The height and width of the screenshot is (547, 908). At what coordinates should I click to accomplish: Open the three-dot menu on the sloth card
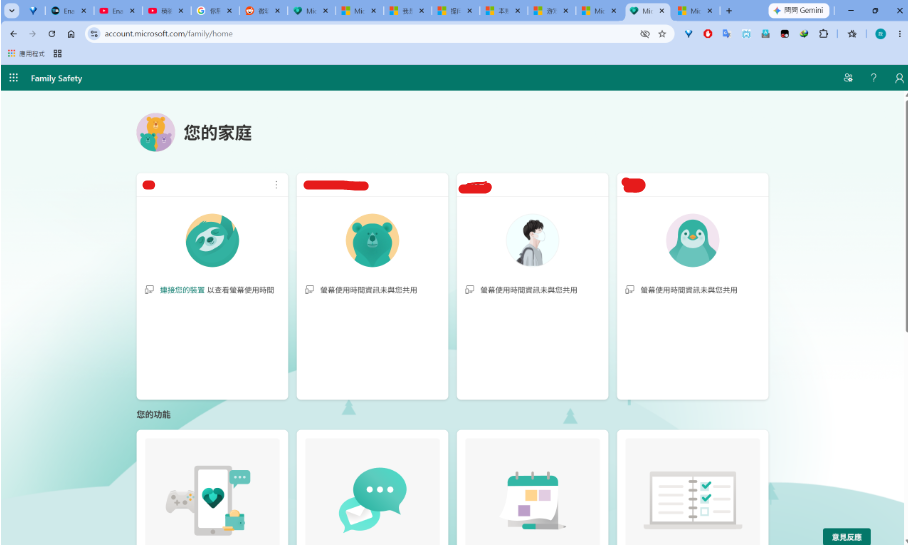pos(276,185)
